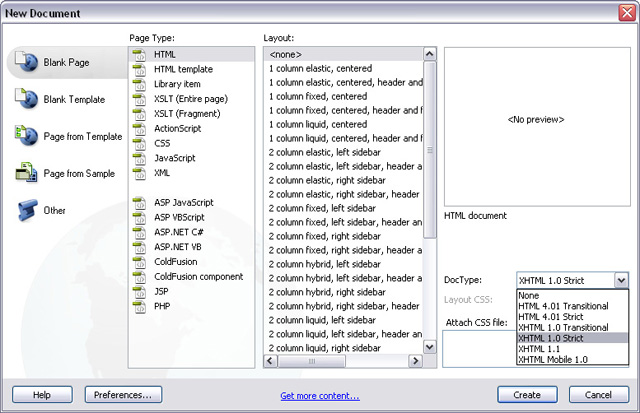640x413 pixels.
Task: Click the JSP file icon
Action: click(x=140, y=291)
